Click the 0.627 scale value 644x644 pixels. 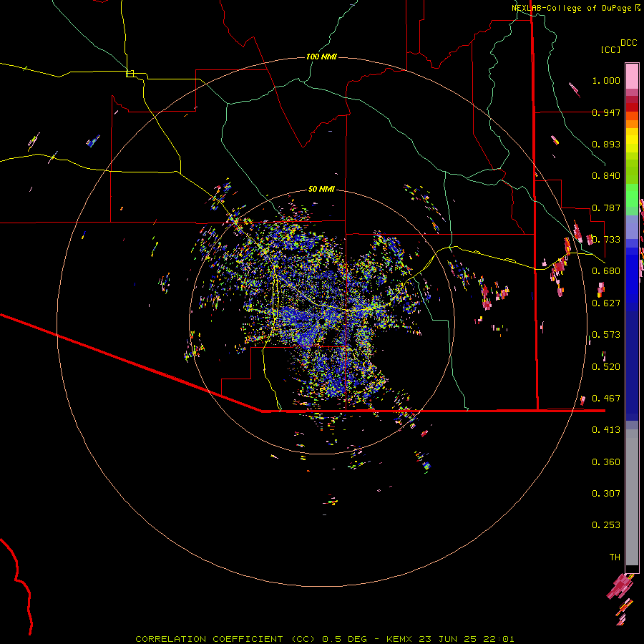pyautogui.click(x=606, y=303)
